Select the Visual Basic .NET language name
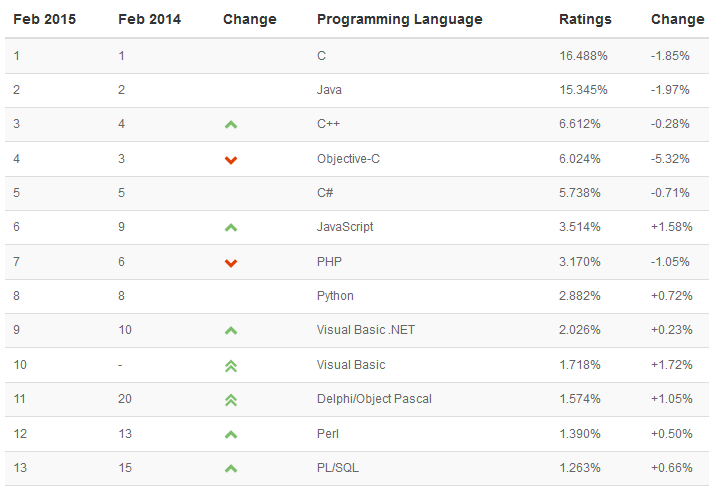The image size is (709, 488). 365,330
